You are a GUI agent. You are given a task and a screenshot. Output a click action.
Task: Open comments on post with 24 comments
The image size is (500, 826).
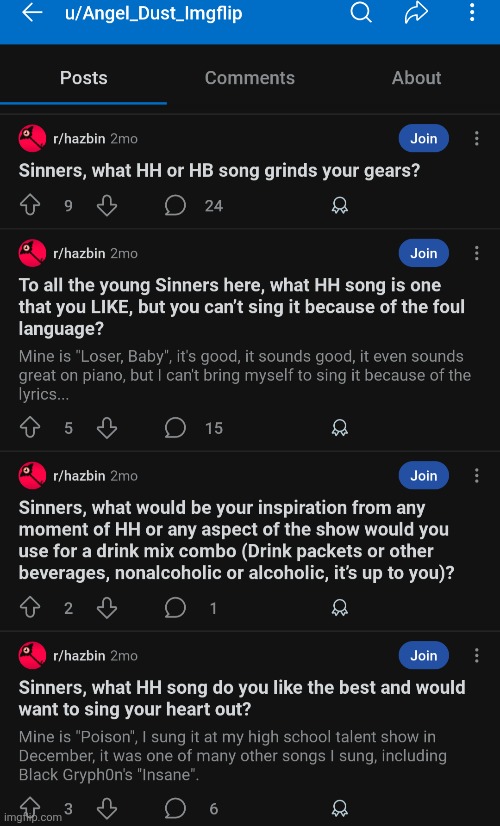pos(175,205)
